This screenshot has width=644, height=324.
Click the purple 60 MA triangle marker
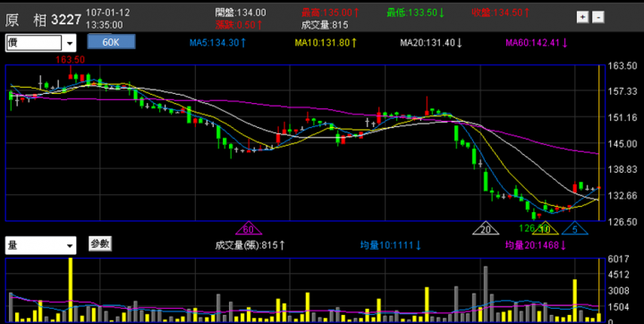(248, 228)
